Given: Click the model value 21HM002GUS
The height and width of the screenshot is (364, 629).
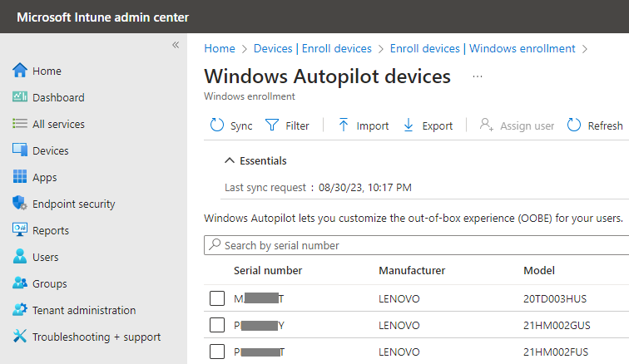Looking at the screenshot, I should point(557,326).
